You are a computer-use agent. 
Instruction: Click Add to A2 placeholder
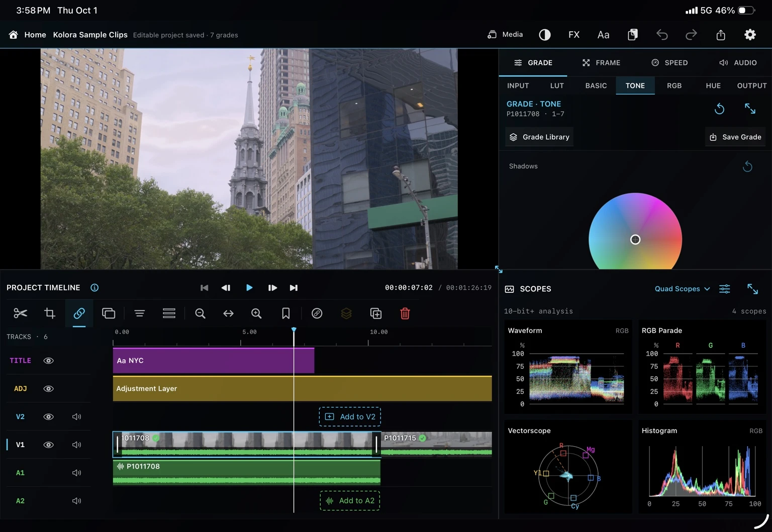pos(350,501)
